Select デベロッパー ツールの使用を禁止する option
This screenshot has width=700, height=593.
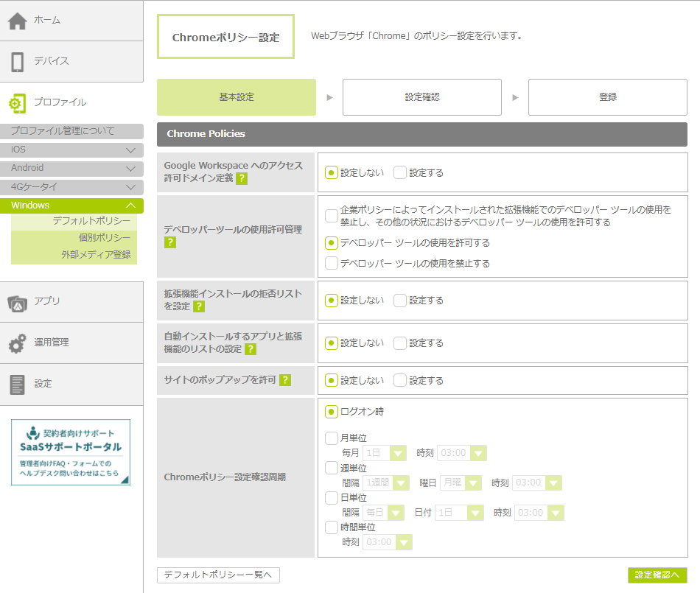(332, 263)
